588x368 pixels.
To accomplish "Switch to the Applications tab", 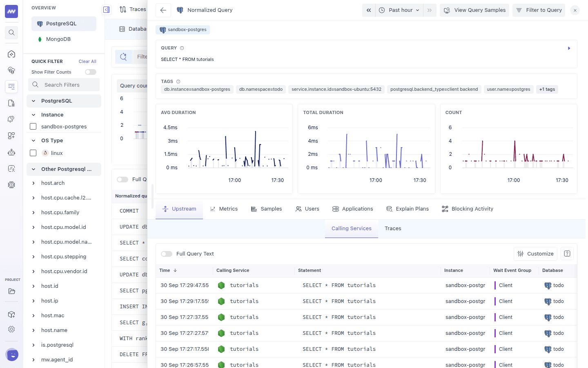I will (x=353, y=209).
